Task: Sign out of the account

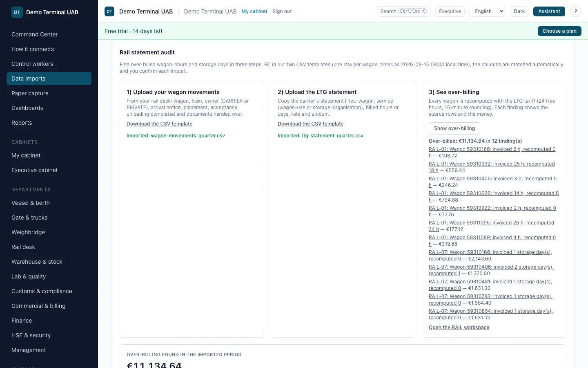Action: click(282, 11)
